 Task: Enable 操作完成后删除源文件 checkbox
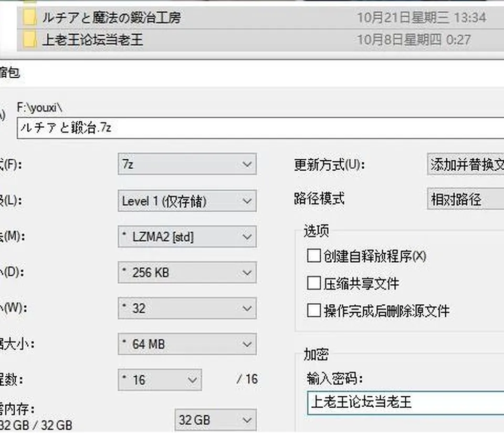coord(314,311)
